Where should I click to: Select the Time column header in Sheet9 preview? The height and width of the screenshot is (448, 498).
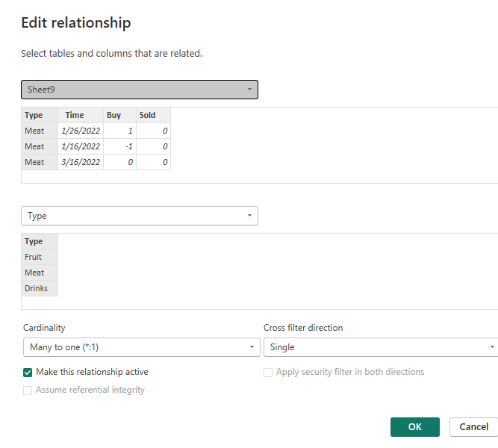click(81, 115)
